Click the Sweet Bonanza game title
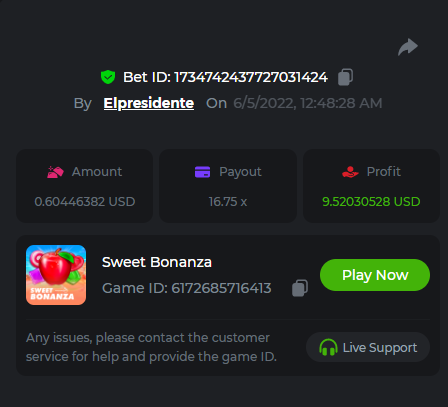Image resolution: width=448 pixels, height=407 pixels. click(x=157, y=262)
